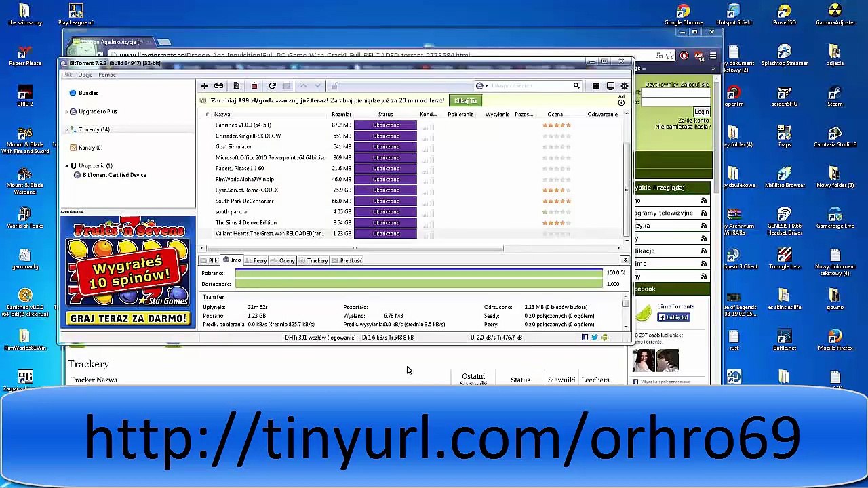
Task: Click the search magnifier icon
Action: pyautogui.click(x=576, y=86)
